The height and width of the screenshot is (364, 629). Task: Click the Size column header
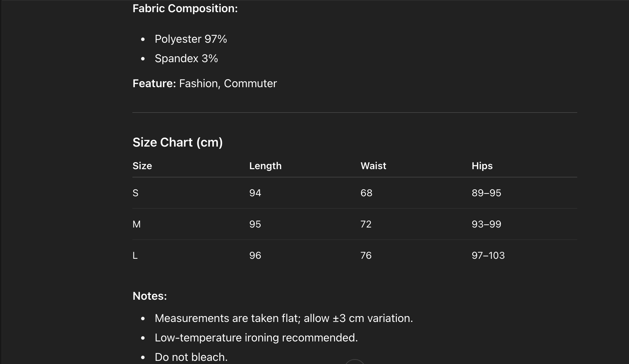[142, 166]
